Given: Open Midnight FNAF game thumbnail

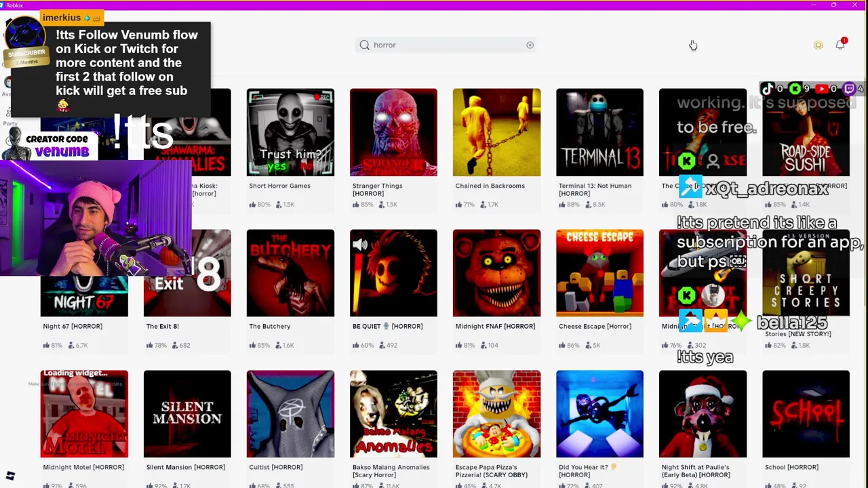Looking at the screenshot, I should (496, 273).
